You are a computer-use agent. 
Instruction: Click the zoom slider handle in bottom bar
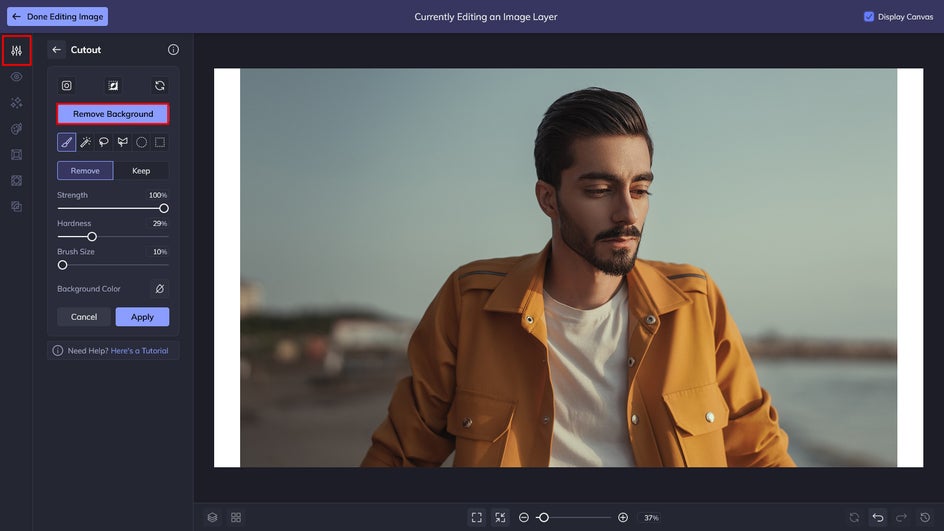[544, 518]
